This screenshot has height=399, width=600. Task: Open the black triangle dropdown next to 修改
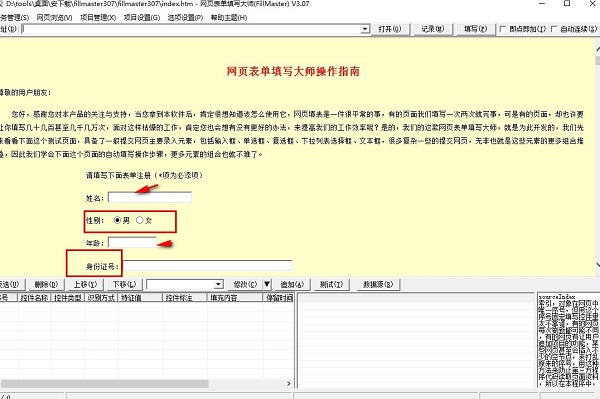(267, 285)
